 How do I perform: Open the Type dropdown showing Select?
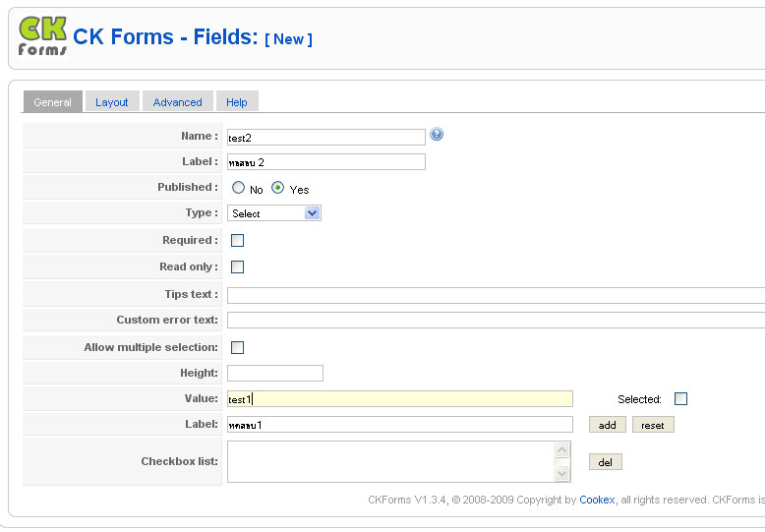274,213
